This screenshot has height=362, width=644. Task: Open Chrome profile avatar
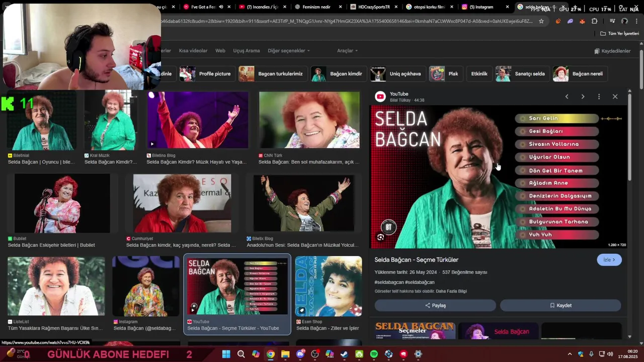click(x=624, y=21)
